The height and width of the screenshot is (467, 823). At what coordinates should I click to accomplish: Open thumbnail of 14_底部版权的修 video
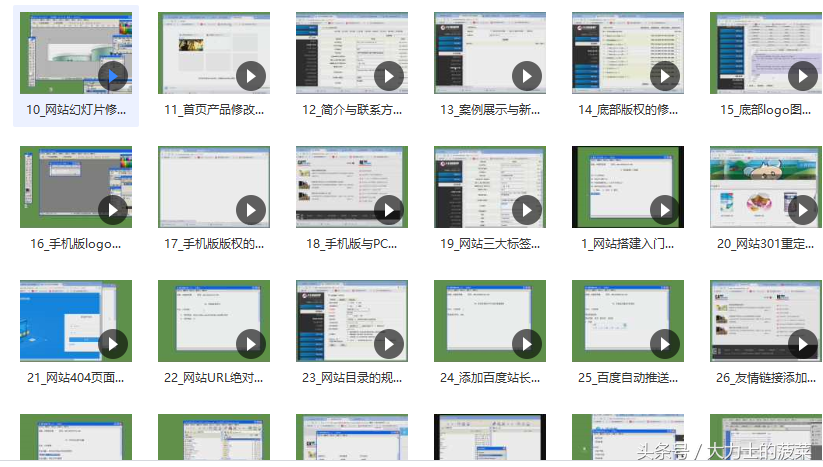(628, 53)
